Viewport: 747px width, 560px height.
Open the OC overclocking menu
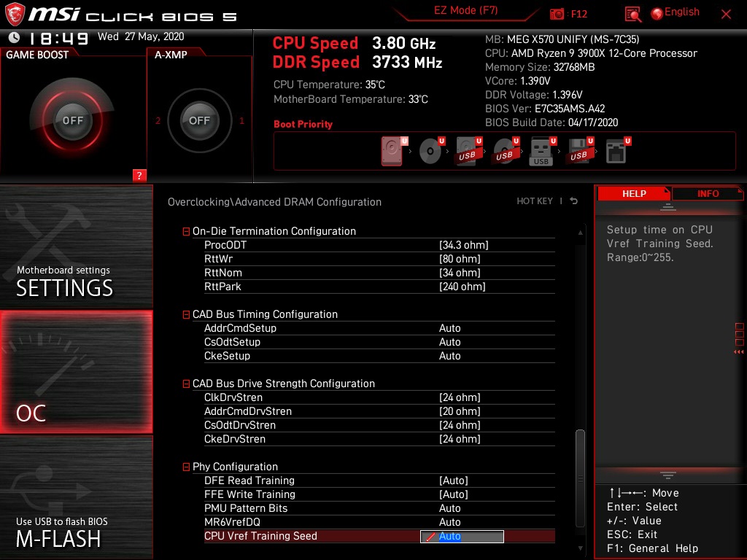(x=76, y=372)
